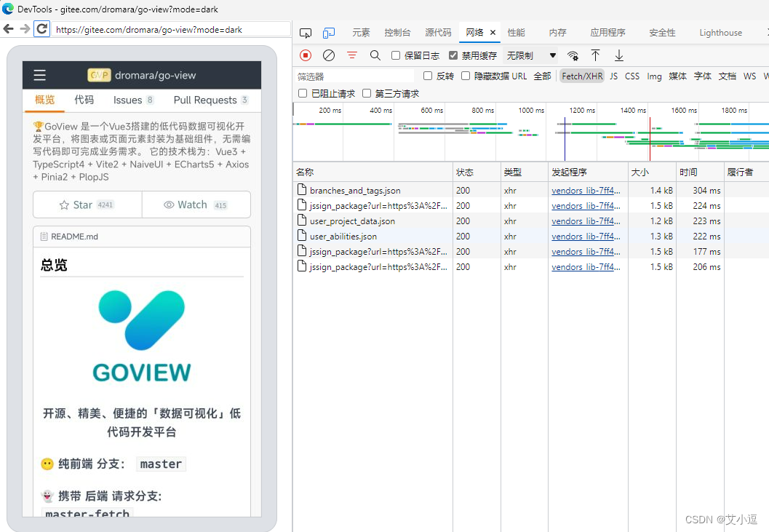Open Issues tab on gitee page
Viewport: 769px width, 532px height.
click(x=133, y=100)
